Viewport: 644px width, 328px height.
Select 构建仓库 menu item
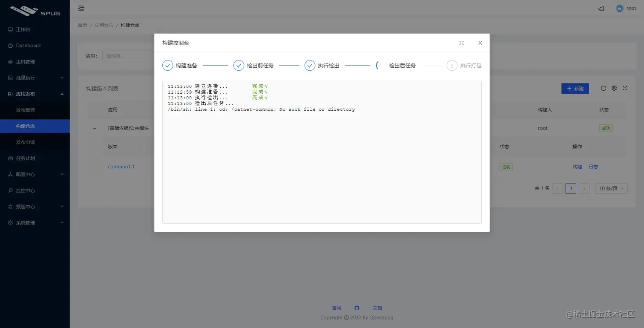click(x=35, y=126)
